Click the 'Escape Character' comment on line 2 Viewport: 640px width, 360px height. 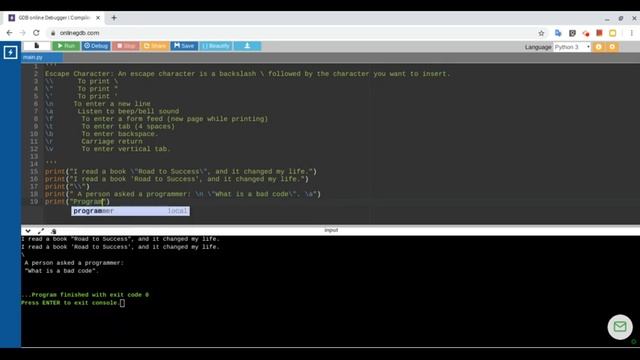pos(247,74)
